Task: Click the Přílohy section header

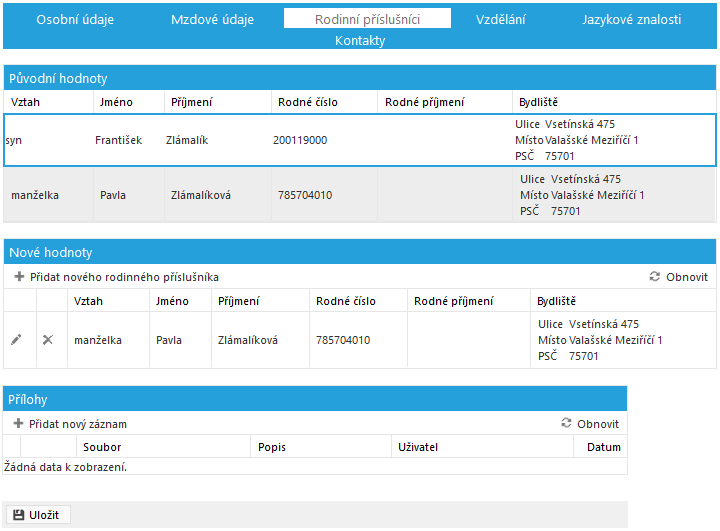Action: (x=315, y=399)
